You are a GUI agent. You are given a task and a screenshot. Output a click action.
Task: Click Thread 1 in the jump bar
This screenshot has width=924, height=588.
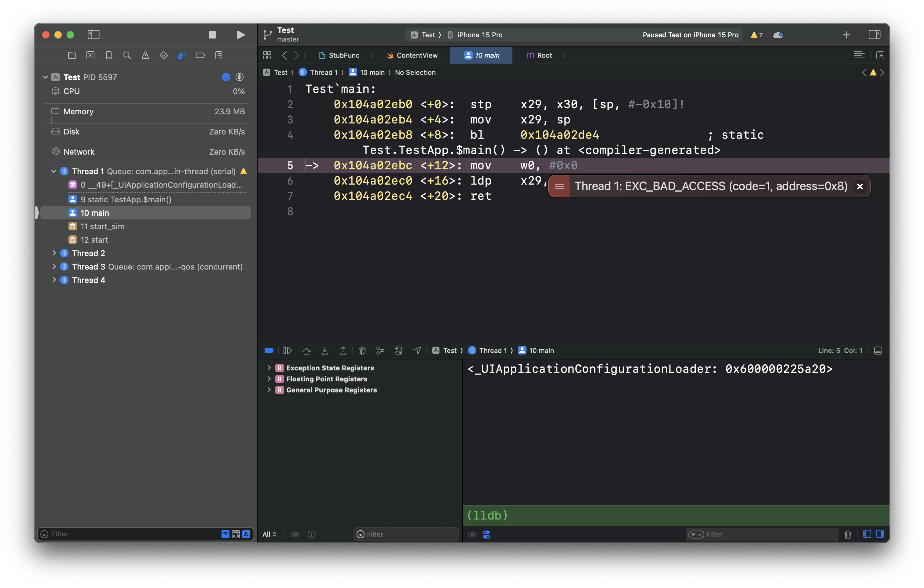(x=319, y=72)
